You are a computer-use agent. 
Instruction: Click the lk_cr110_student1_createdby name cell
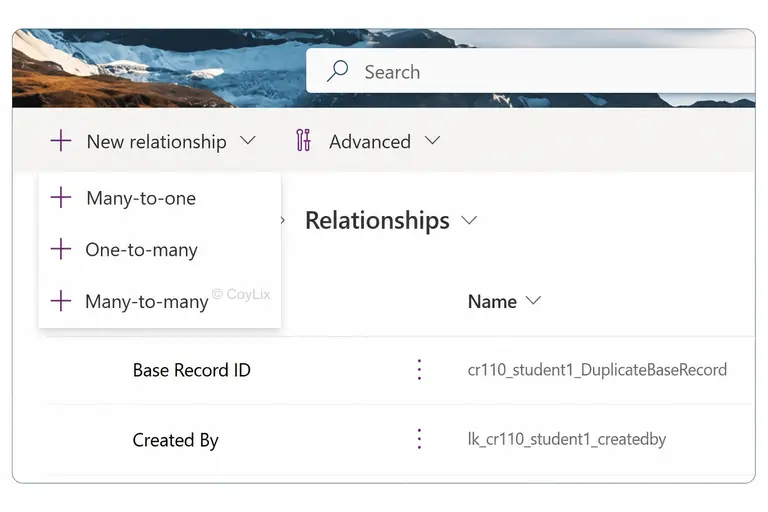point(567,439)
